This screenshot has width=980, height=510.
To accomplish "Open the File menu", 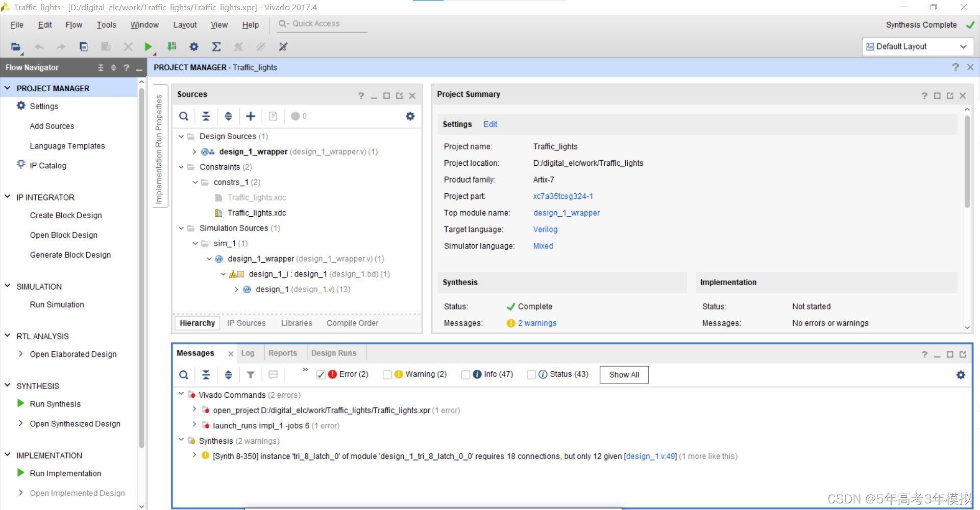I will (x=17, y=25).
